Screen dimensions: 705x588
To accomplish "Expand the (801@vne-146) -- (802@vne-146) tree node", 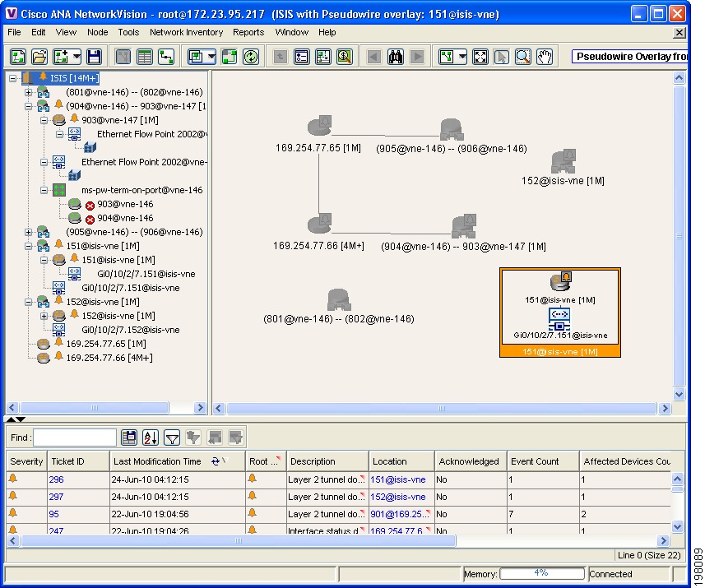I will point(28,92).
